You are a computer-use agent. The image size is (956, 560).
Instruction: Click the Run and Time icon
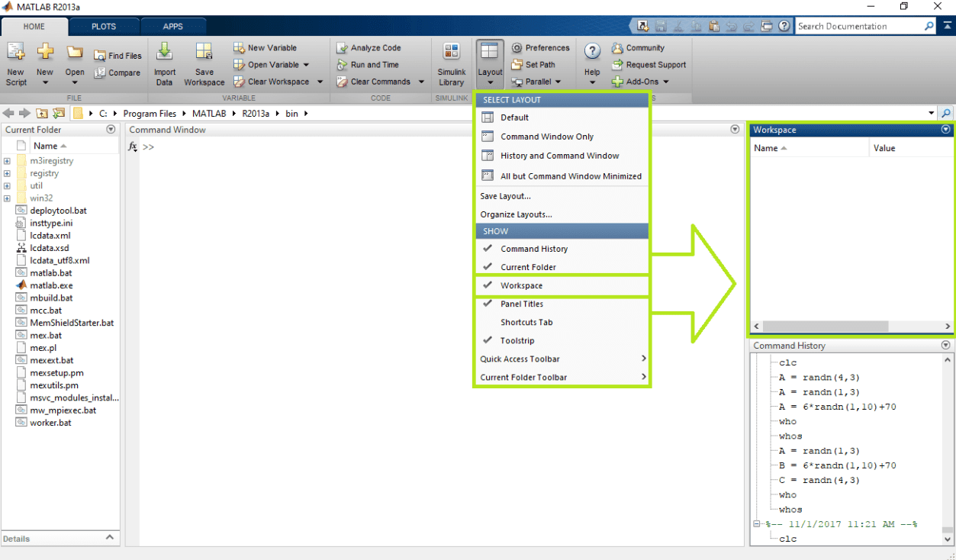click(x=342, y=65)
